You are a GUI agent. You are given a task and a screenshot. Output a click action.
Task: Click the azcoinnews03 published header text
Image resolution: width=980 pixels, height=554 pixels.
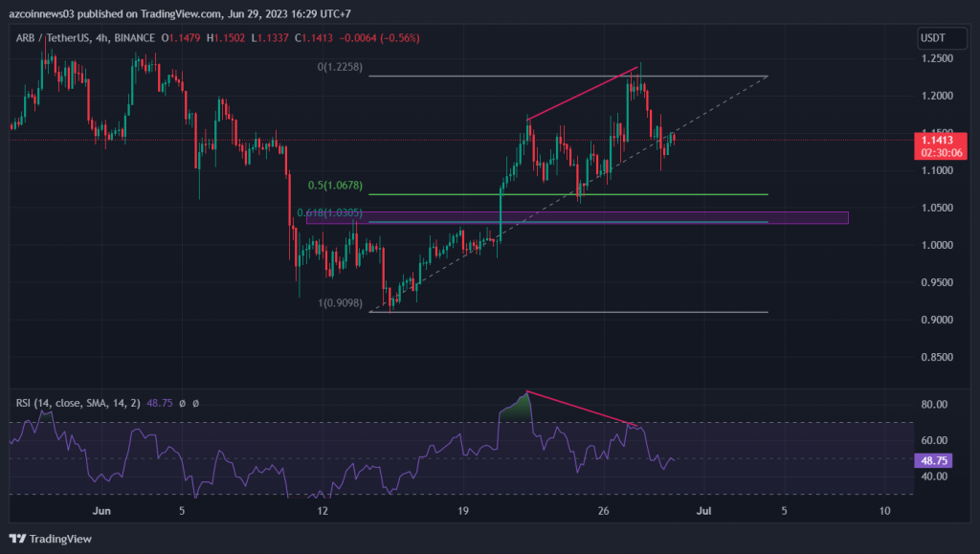(179, 13)
